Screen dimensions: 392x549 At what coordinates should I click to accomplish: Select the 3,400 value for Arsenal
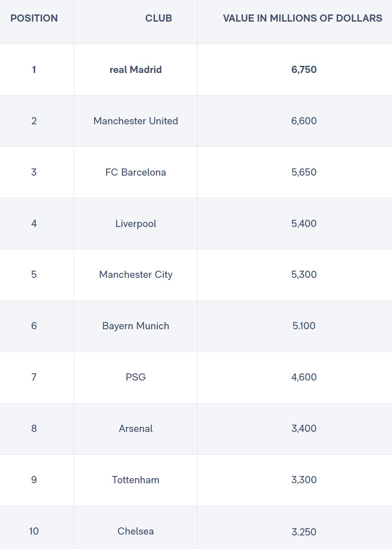coord(304,429)
